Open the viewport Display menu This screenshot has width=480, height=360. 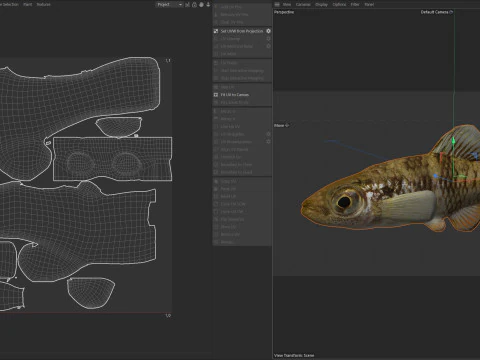pos(321,4)
